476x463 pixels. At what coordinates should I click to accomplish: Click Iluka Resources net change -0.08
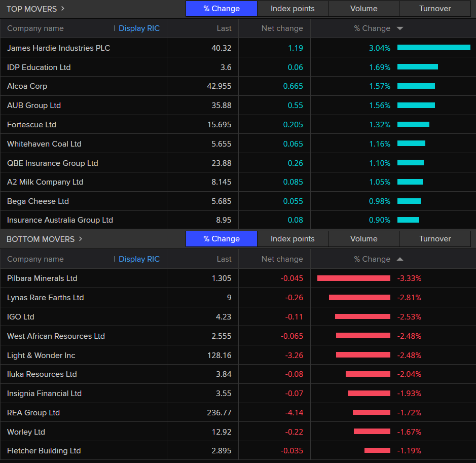point(294,374)
